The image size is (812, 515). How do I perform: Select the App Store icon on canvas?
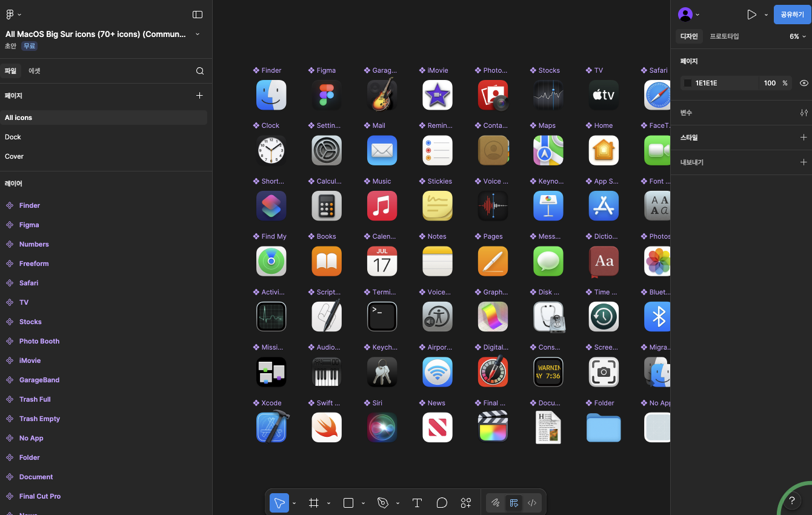click(x=604, y=206)
